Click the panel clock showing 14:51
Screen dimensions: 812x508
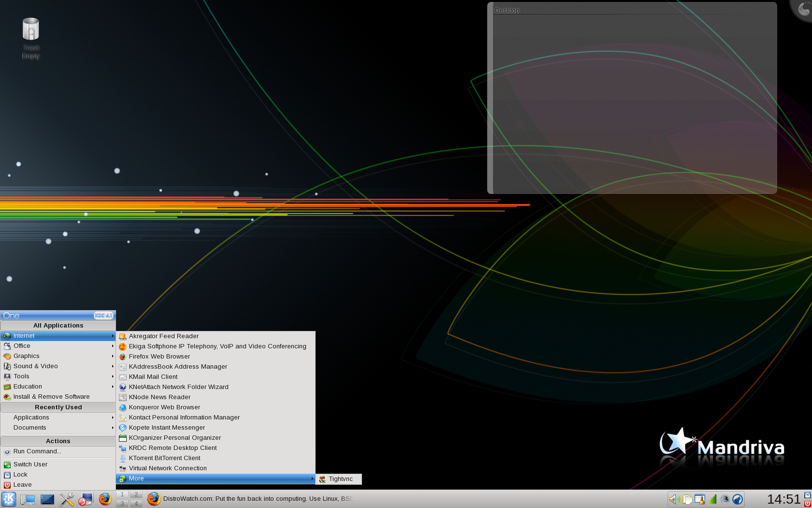pyautogui.click(x=783, y=499)
